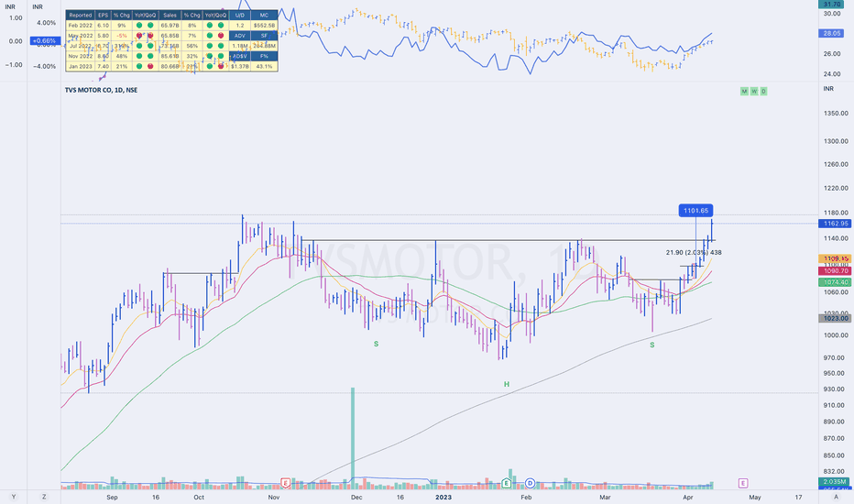Click the 'H' head pattern label

[x=507, y=384]
